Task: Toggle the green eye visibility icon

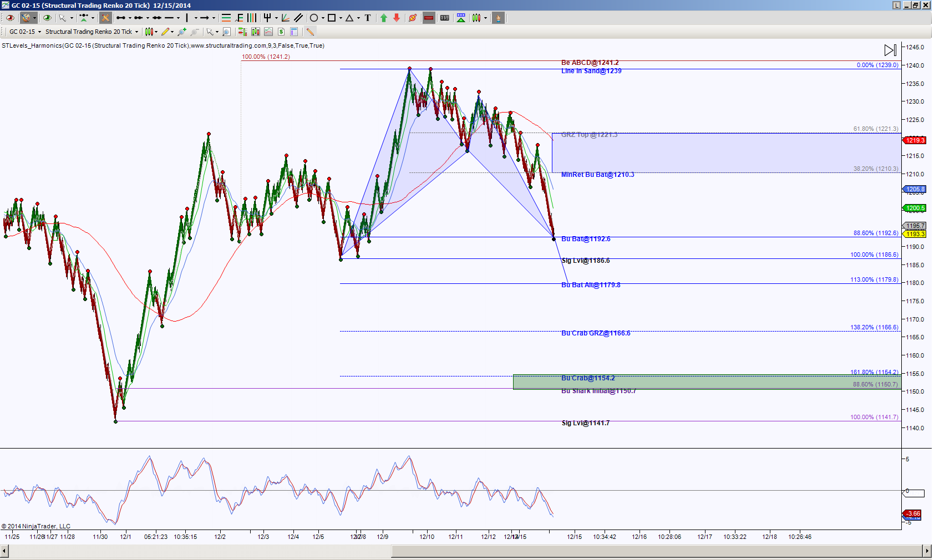Action: pos(47,18)
